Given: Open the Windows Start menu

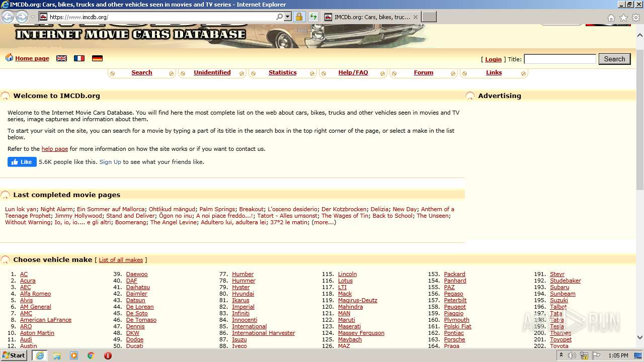Looking at the screenshot, I should [x=14, y=355].
